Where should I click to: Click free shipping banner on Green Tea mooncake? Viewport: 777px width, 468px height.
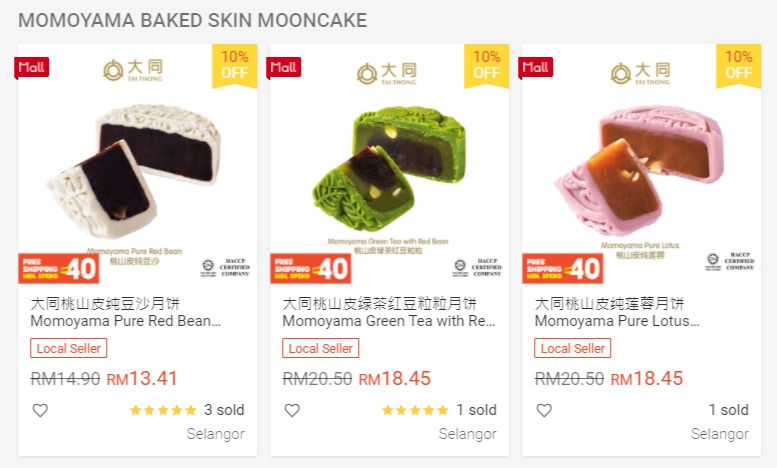coord(311,268)
